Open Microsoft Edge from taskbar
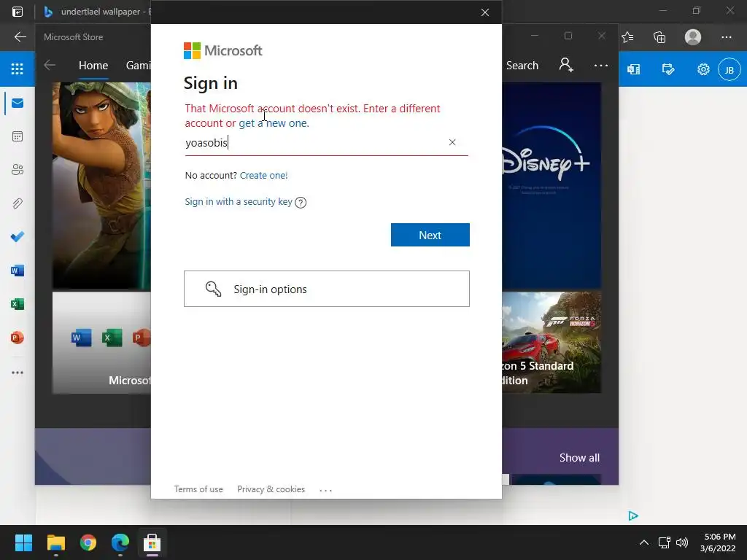Image resolution: width=747 pixels, height=560 pixels. coord(120,542)
